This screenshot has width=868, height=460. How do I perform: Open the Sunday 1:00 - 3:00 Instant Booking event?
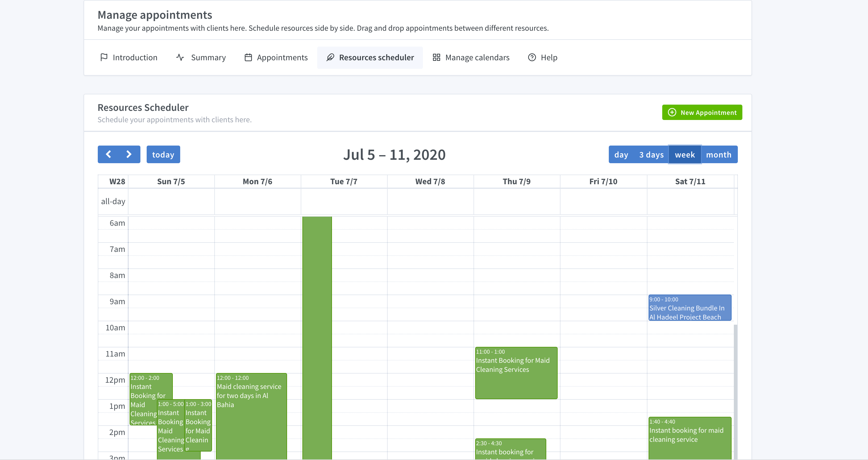click(198, 425)
